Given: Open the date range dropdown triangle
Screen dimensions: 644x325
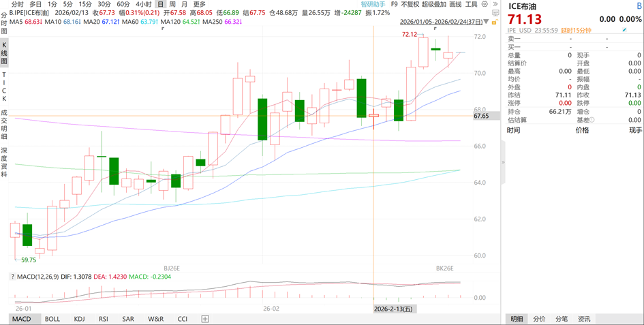Looking at the screenshot, I should [487, 21].
